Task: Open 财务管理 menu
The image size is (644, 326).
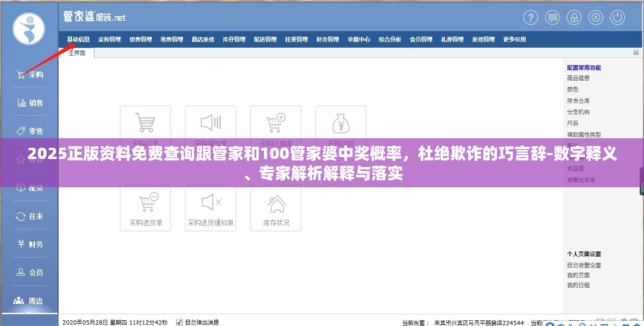Action: [x=328, y=40]
